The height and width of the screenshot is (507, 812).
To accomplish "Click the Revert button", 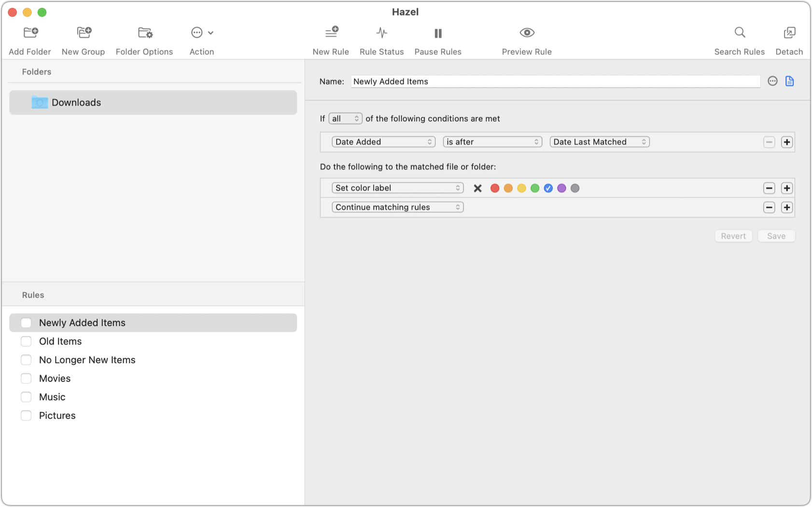I will 733,236.
